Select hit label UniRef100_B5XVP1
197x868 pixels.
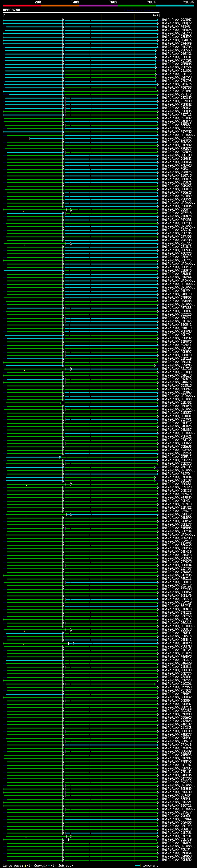pos(177,419)
